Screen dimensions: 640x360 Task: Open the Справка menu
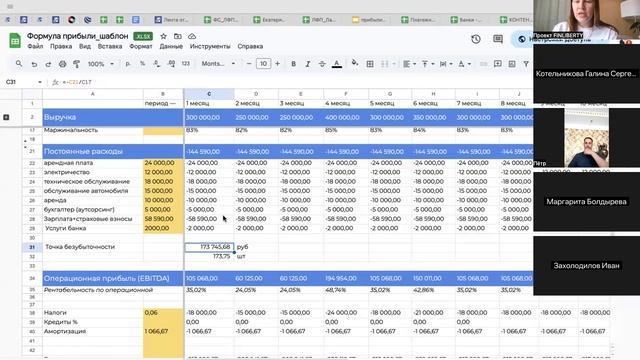point(250,46)
